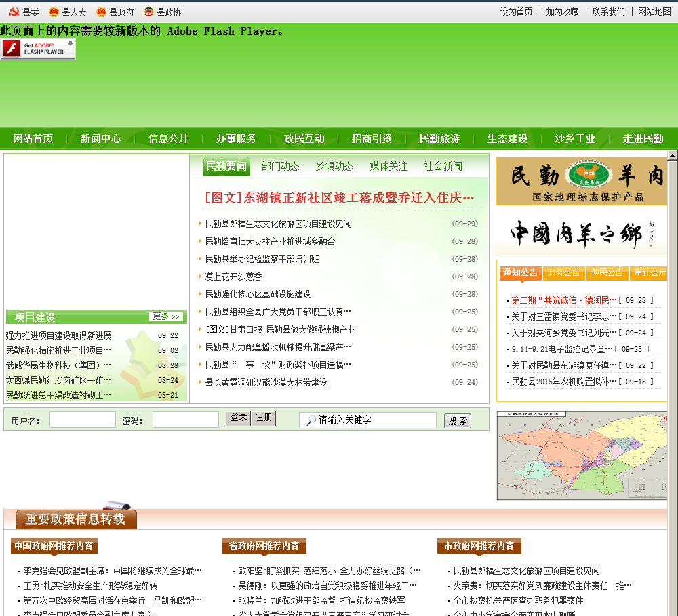Click the 县政府 national emblem icon
The width and height of the screenshot is (678, 616).
(102, 12)
